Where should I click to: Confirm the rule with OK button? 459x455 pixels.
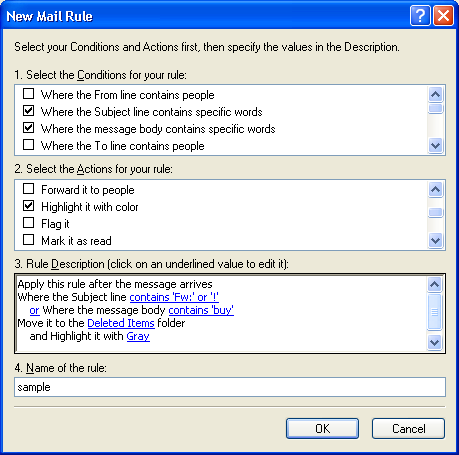coord(322,429)
